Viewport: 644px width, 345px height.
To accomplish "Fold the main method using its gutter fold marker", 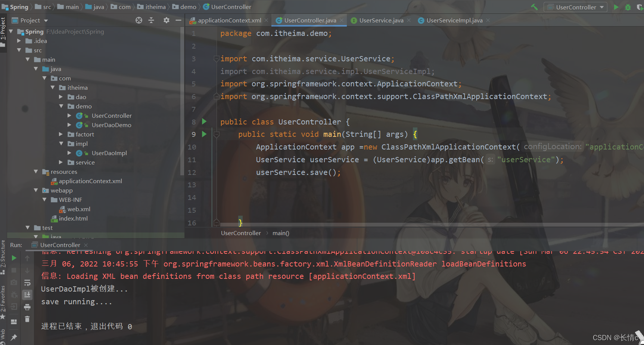I will 217,134.
